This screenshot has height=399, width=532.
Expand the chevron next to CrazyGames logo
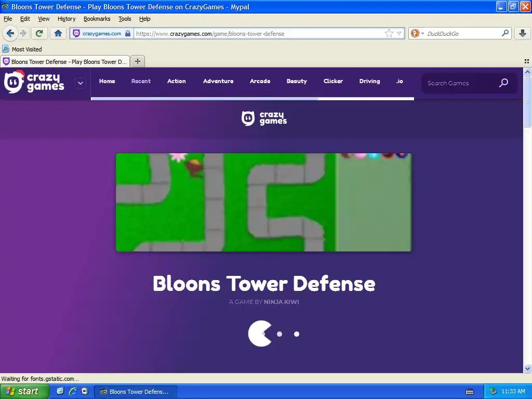click(81, 83)
